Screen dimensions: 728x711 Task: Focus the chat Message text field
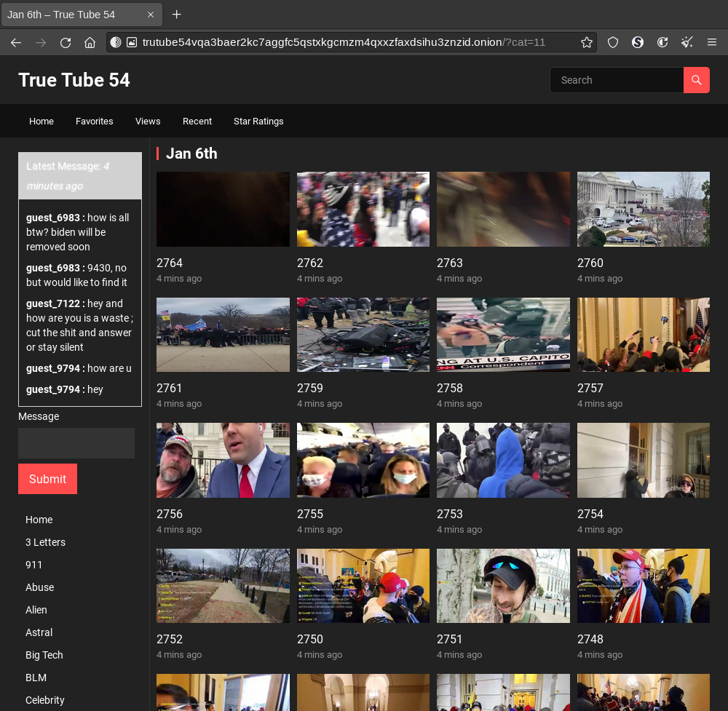(x=76, y=442)
